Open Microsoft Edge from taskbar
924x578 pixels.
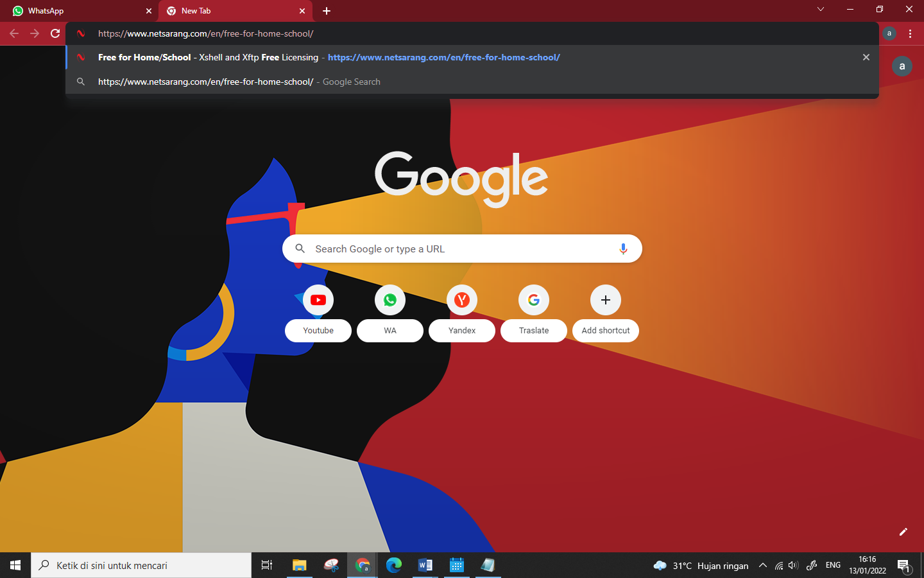click(394, 565)
